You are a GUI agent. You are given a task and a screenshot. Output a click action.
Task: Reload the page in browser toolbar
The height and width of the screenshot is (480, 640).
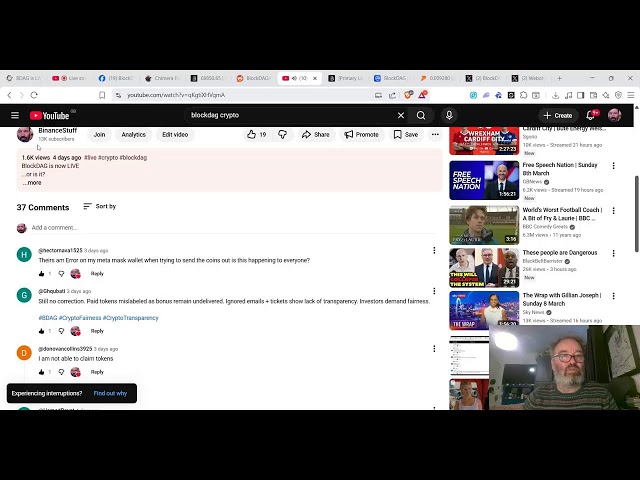[34, 95]
